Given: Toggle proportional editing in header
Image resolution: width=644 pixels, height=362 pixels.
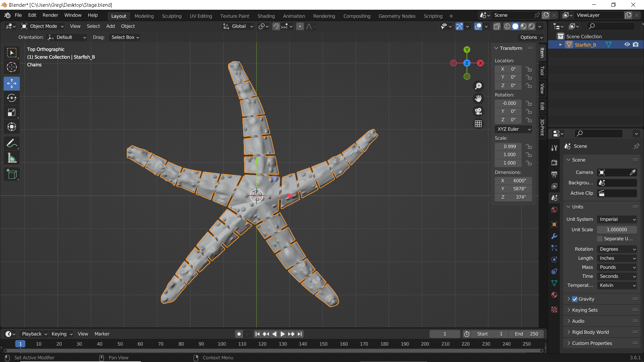Looking at the screenshot, I should coord(300,26).
